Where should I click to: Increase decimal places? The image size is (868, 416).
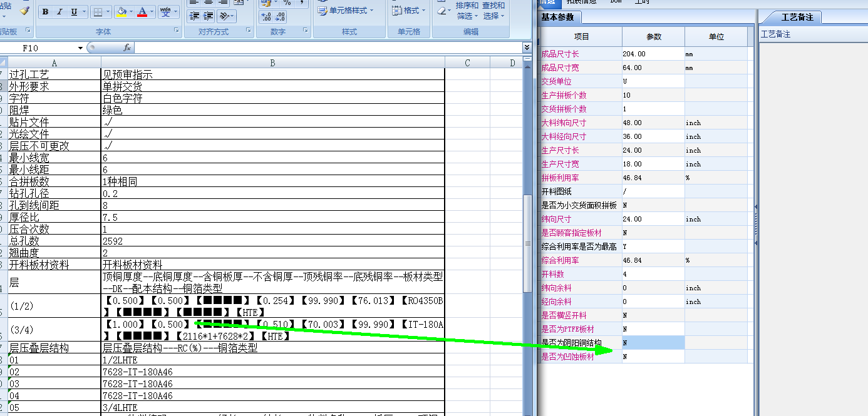click(x=265, y=16)
